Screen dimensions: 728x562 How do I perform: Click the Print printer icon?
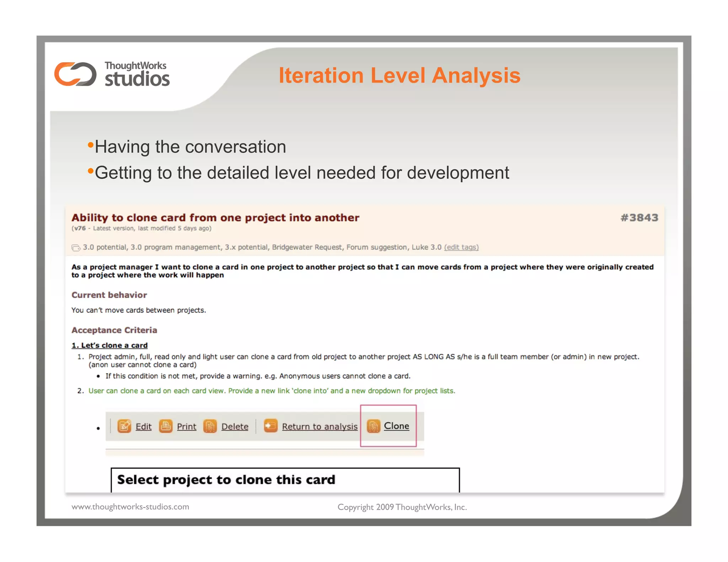pyautogui.click(x=165, y=426)
